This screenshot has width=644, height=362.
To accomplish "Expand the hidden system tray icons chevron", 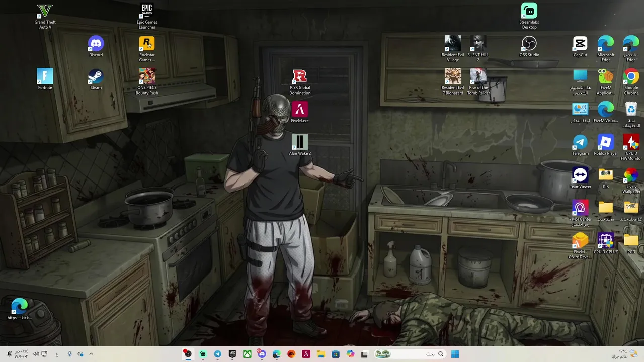I will tap(91, 354).
